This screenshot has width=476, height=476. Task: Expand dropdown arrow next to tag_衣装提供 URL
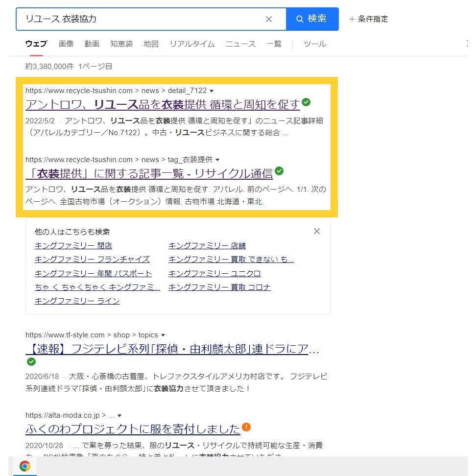tap(217, 160)
